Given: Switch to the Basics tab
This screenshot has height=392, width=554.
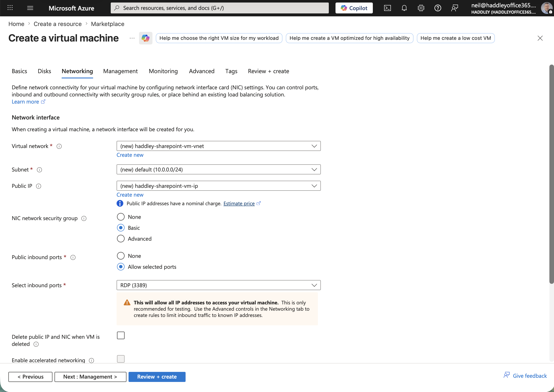Looking at the screenshot, I should [19, 71].
